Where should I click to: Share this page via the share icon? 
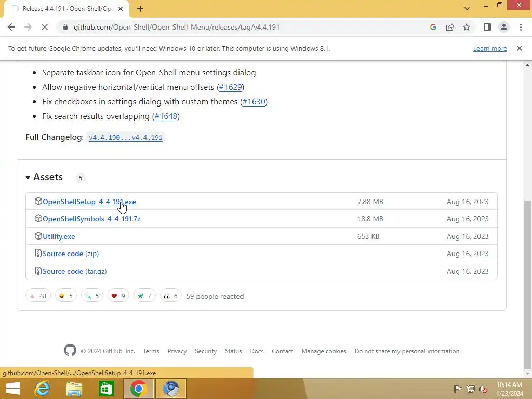pos(450,27)
